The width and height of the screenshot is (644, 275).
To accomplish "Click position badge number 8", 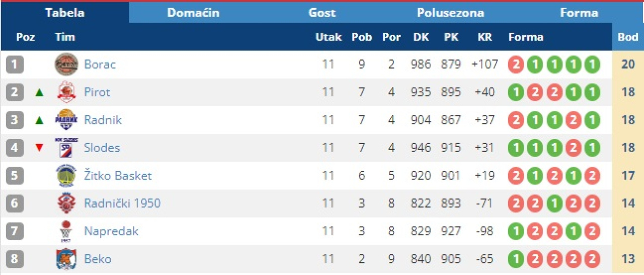I will click(15, 259).
